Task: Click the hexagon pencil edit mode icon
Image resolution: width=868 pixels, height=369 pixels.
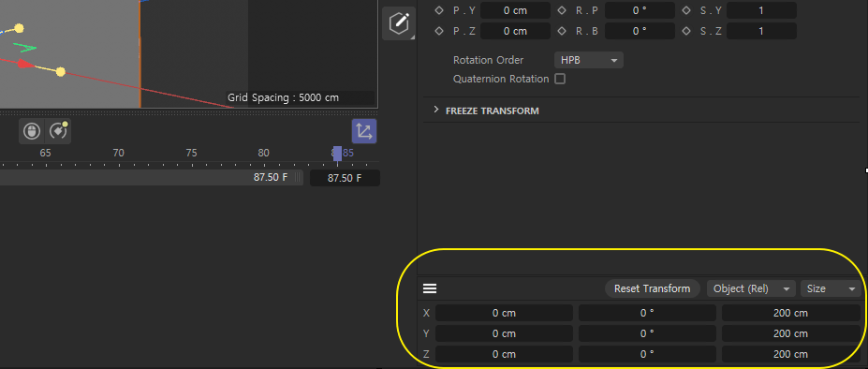Action: point(399,23)
